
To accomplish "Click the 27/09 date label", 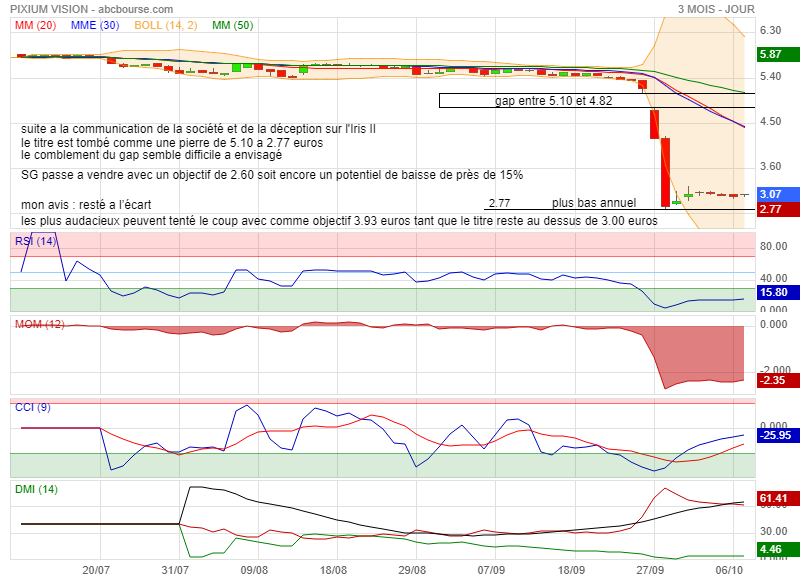I will pyautogui.click(x=650, y=570).
